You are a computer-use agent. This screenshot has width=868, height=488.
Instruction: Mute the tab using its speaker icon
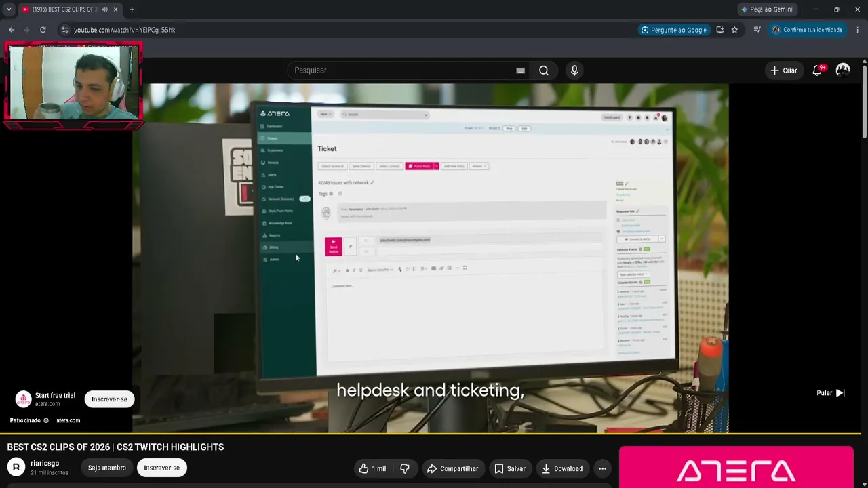click(104, 9)
